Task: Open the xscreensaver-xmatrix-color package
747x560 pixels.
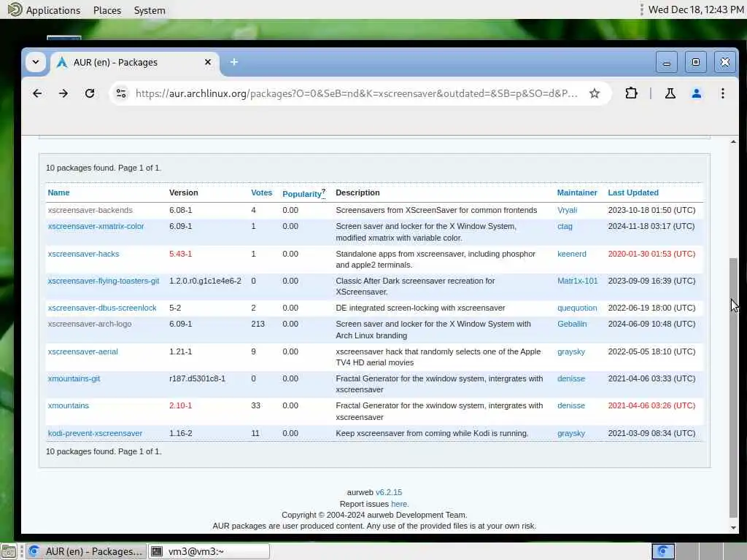Action: click(96, 226)
